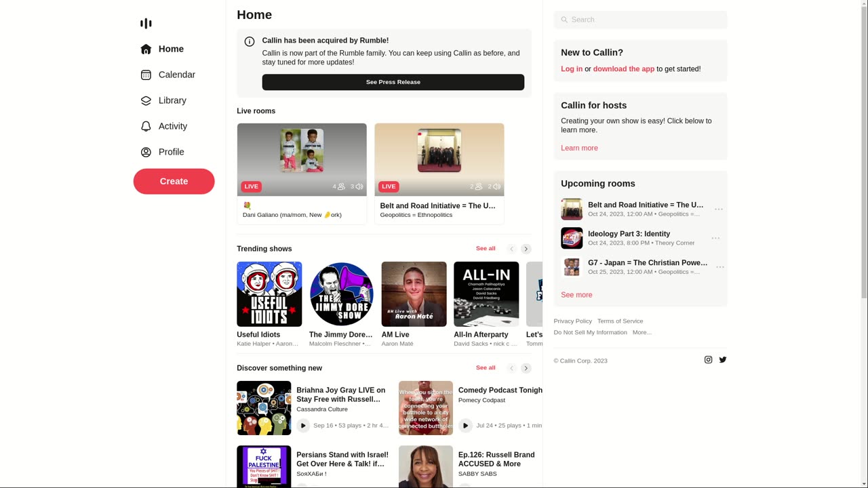Click the search magnifier icon
Viewport: 868px width, 488px height.
[564, 20]
